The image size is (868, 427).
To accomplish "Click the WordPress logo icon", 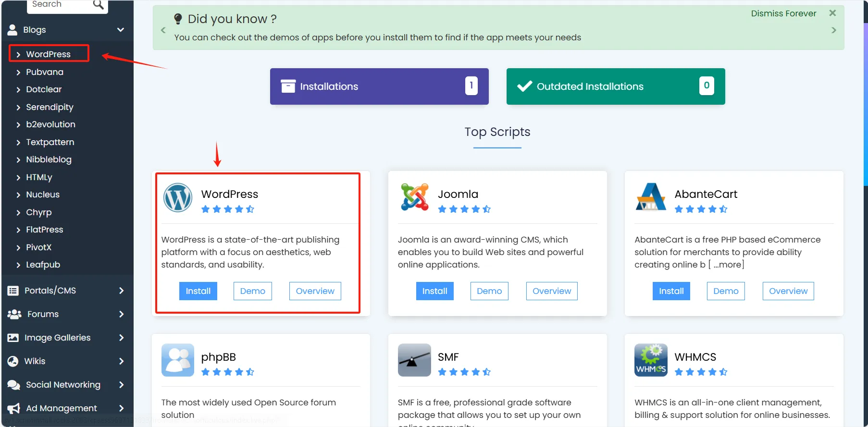I will pos(178,197).
